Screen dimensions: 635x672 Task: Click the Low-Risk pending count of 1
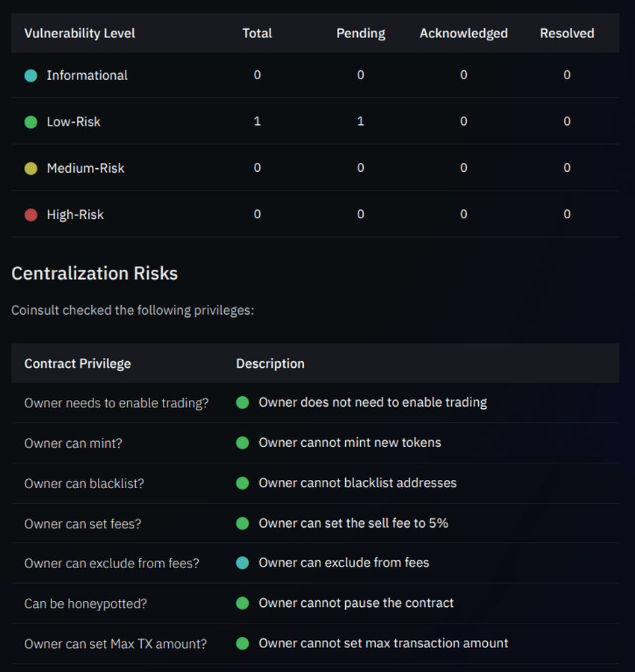[361, 122]
